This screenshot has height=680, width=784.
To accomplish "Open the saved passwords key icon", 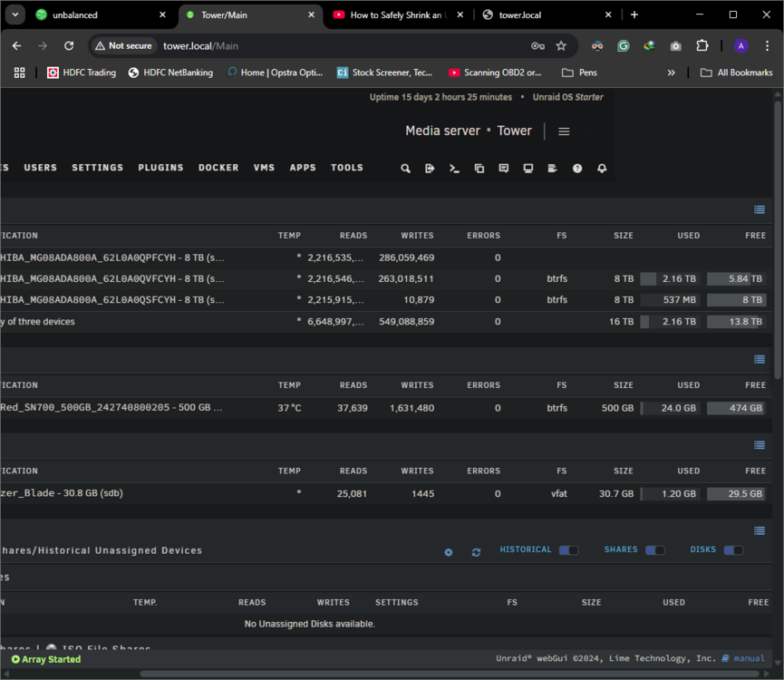I will [537, 46].
